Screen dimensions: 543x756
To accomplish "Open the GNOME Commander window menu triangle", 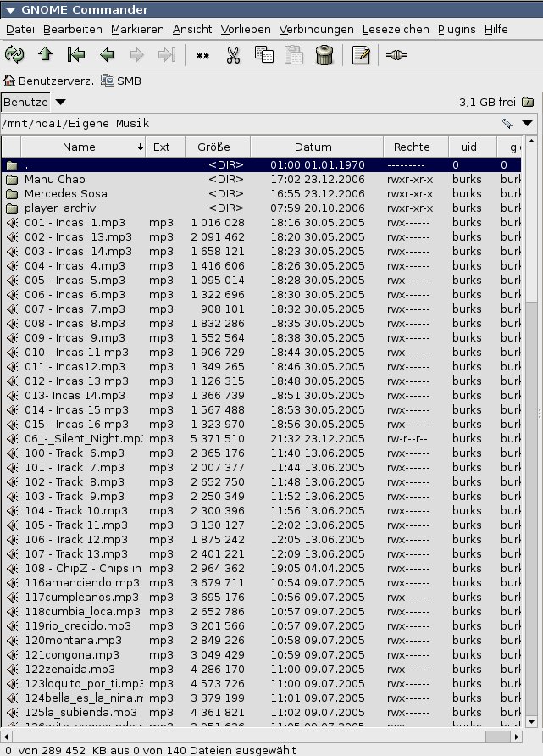I will point(10,10).
